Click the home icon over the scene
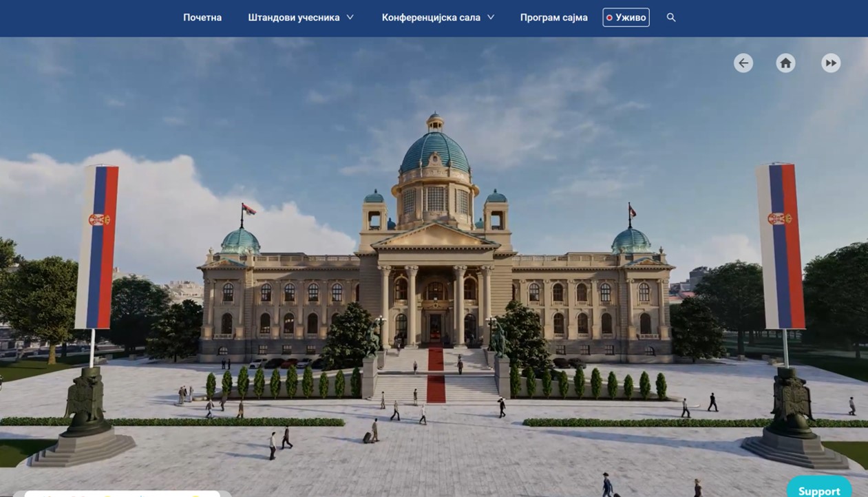This screenshot has height=497, width=868. click(x=785, y=63)
